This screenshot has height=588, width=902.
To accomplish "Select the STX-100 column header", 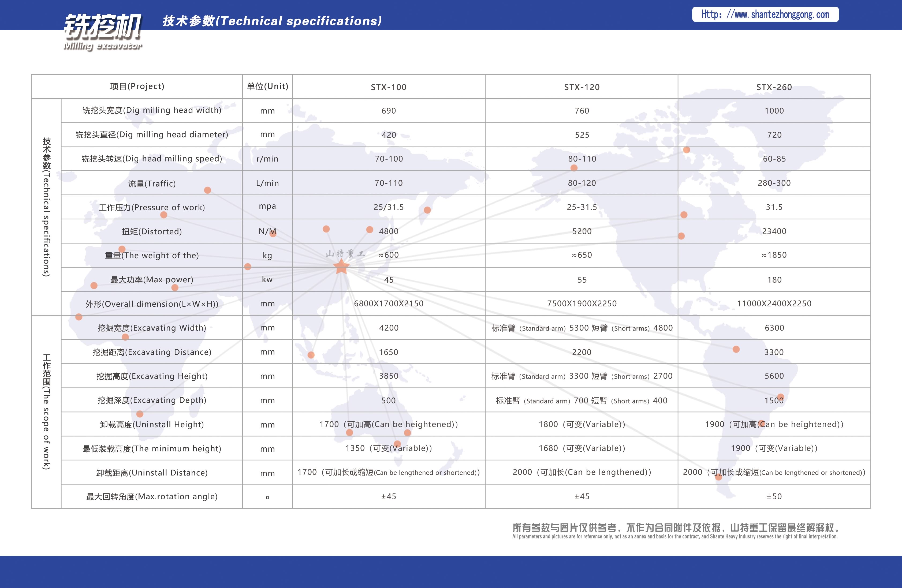I will pos(388,86).
